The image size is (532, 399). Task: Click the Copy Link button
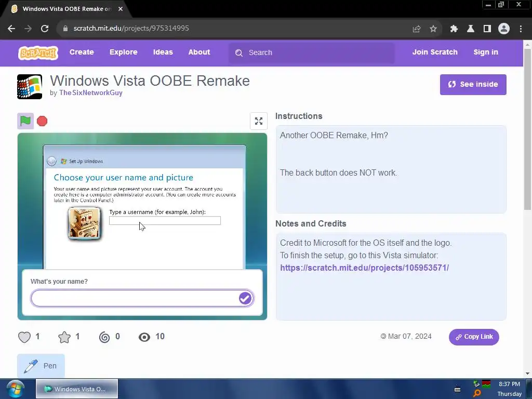[x=474, y=337]
